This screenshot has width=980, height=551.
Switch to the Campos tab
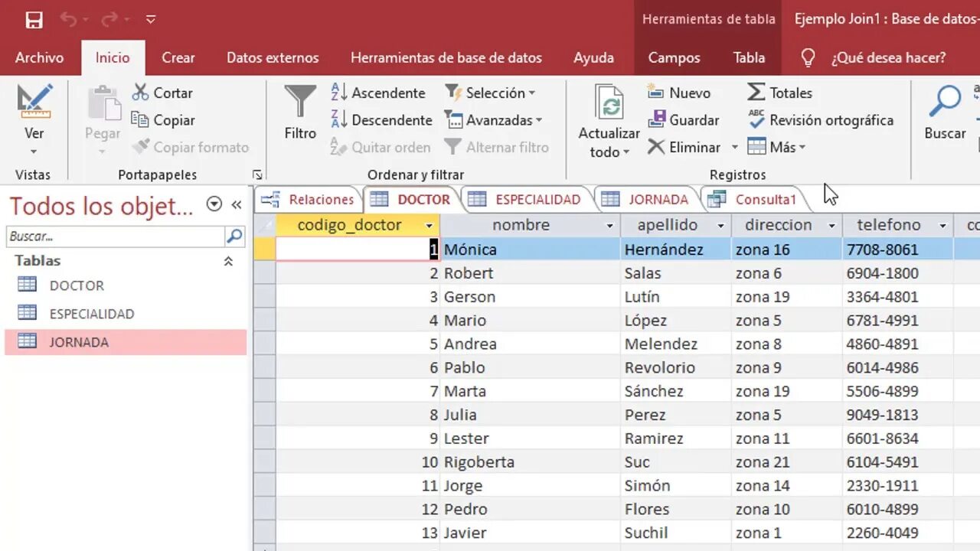pos(674,57)
